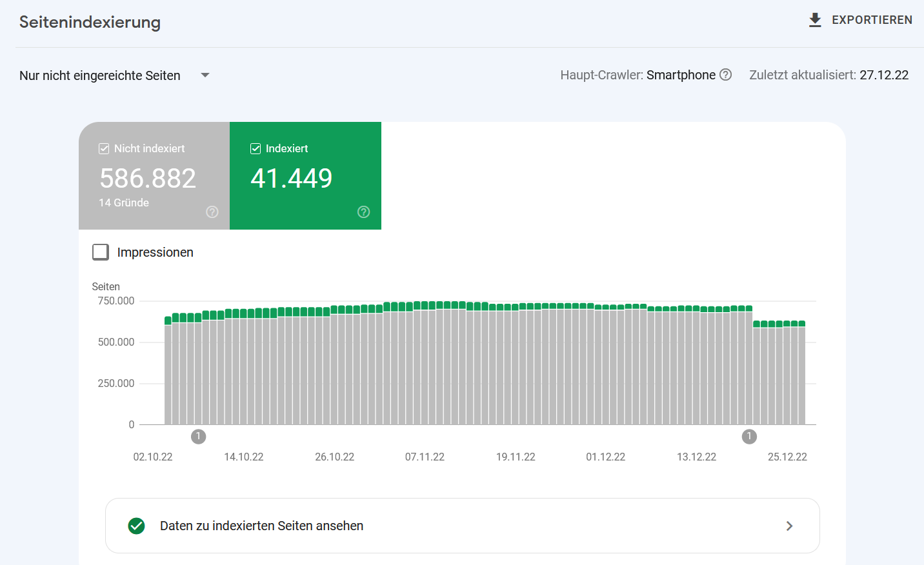
Task: Click the Exportieren download icon
Action: [815, 20]
